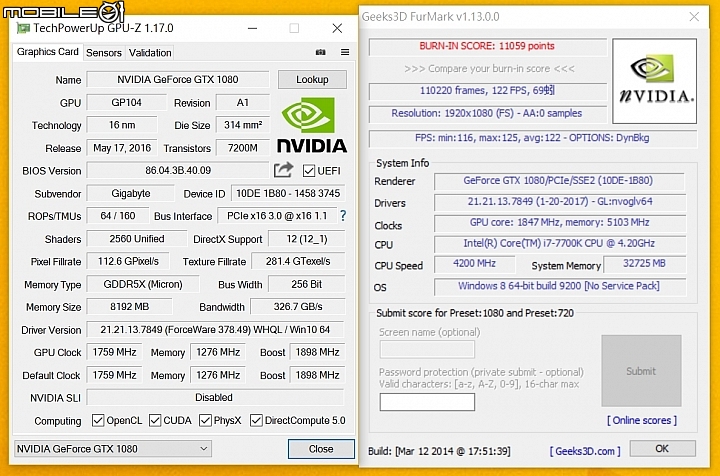The image size is (720, 476).
Task: Click the Bus Width 256 Bit value
Action: pos(306,284)
